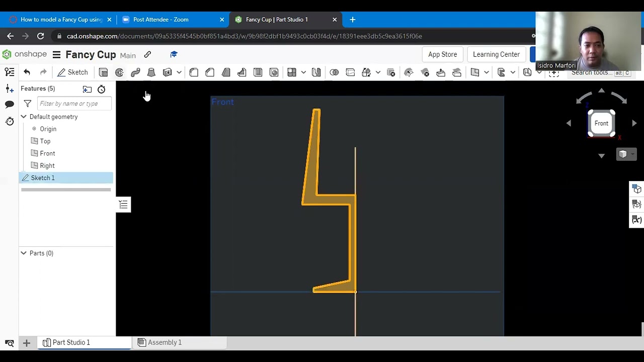Screen dimensions: 644x362
Task: Select the Shell tool
Action: (x=258, y=72)
